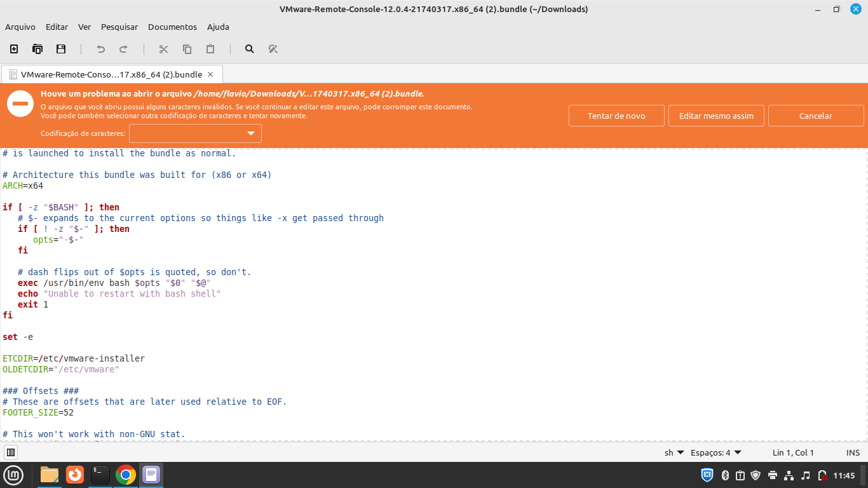Click the Lin 1, Col 1 indicator
Image resolution: width=868 pixels, height=488 pixels.
coord(793,452)
